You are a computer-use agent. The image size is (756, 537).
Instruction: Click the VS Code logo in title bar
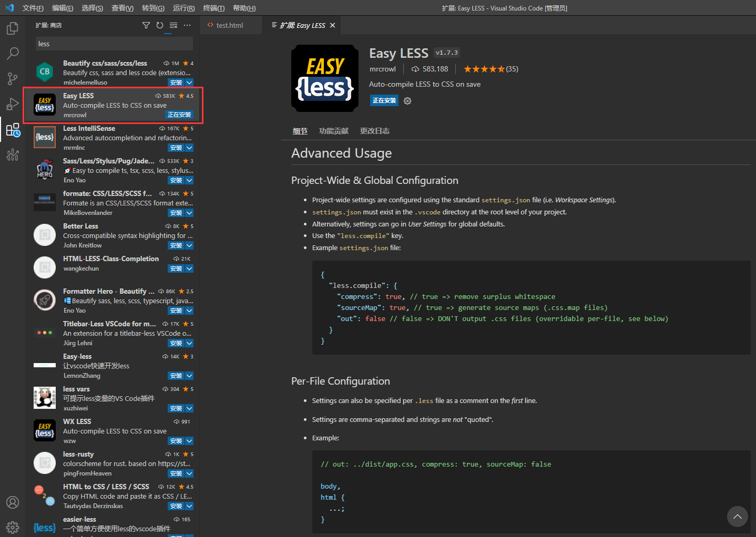pyautogui.click(x=9, y=8)
